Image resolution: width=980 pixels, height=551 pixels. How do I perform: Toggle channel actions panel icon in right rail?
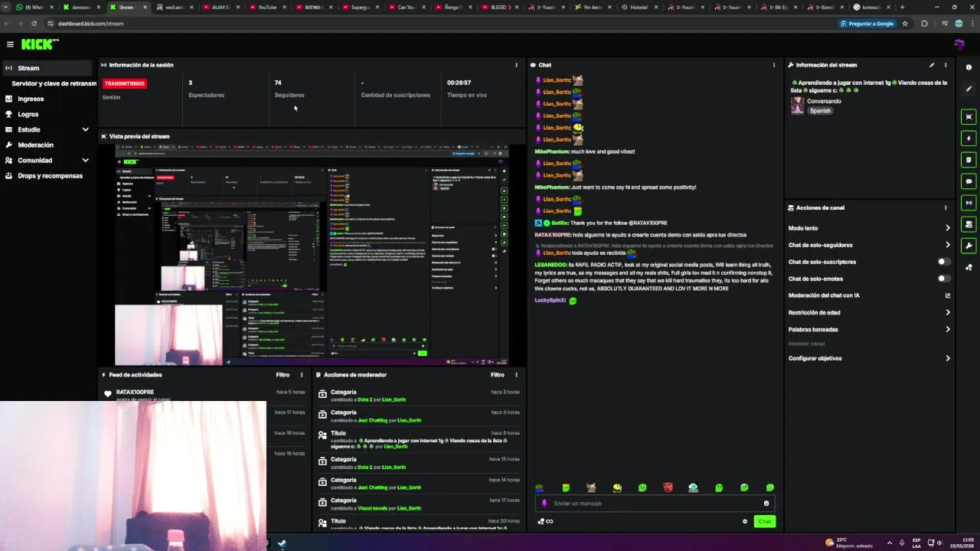pos(969,224)
